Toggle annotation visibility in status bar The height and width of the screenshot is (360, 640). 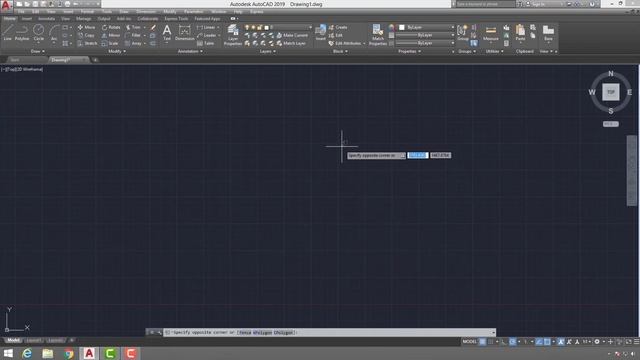(561, 342)
